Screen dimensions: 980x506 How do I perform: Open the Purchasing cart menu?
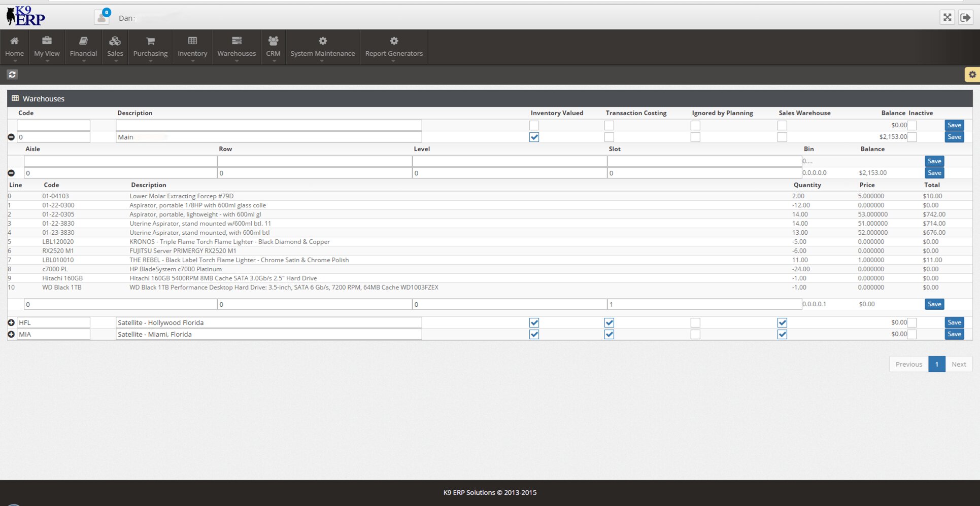pyautogui.click(x=150, y=47)
